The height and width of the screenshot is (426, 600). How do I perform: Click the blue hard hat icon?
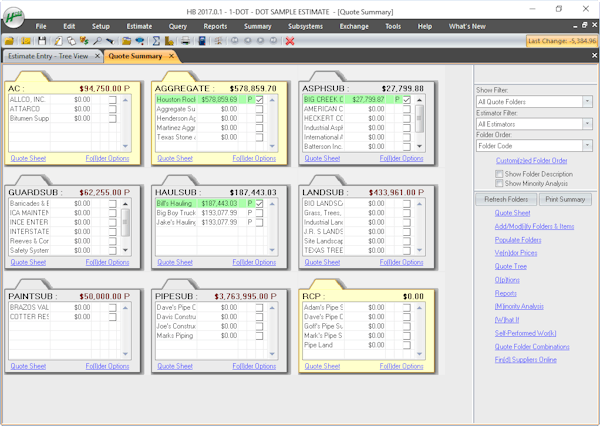140,41
